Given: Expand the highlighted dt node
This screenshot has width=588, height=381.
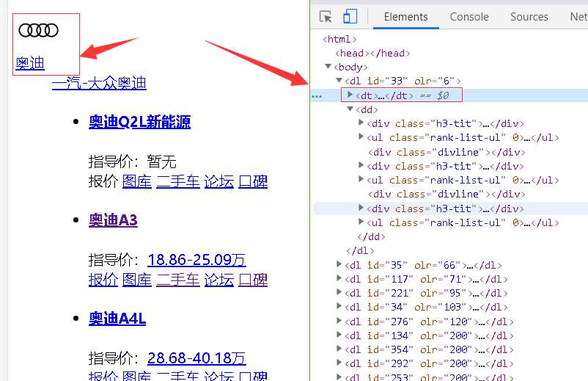Looking at the screenshot, I should tap(350, 95).
